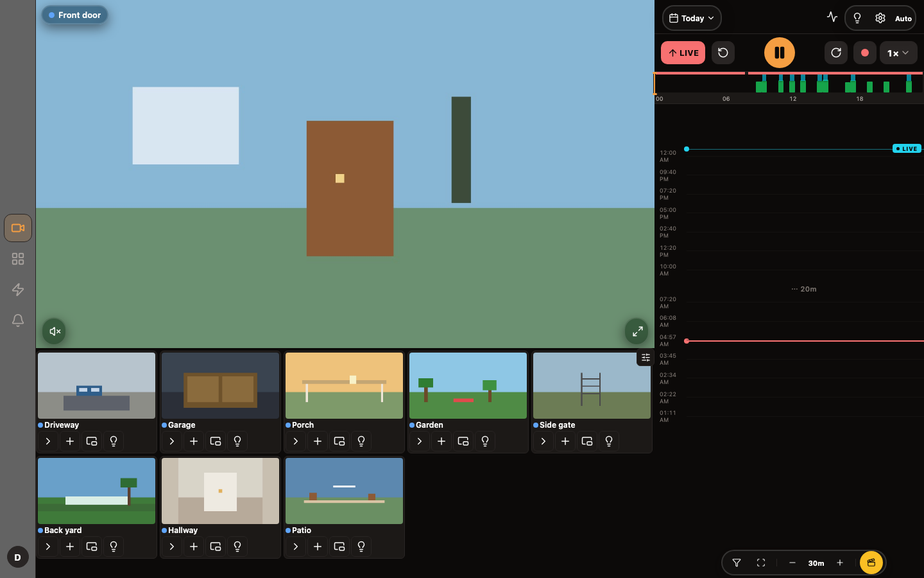This screenshot has width=924, height=578.
Task: Pause the live playback
Action: click(780, 53)
